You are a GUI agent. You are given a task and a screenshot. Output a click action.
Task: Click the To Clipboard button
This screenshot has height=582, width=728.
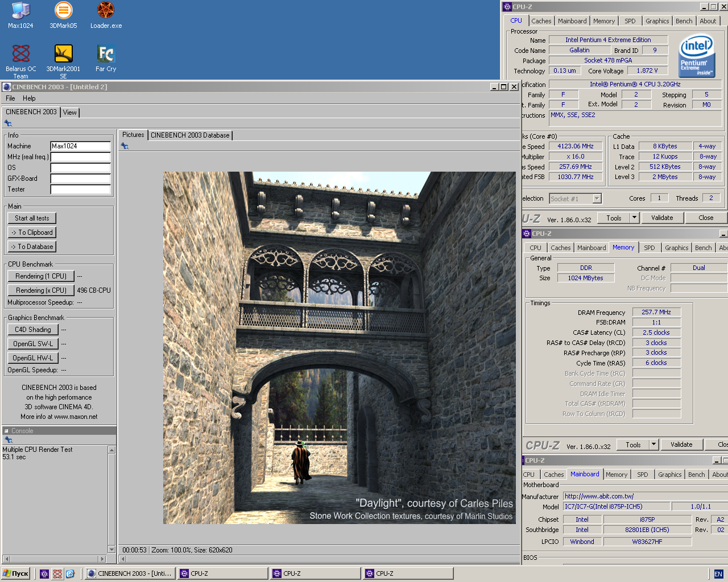(x=32, y=232)
